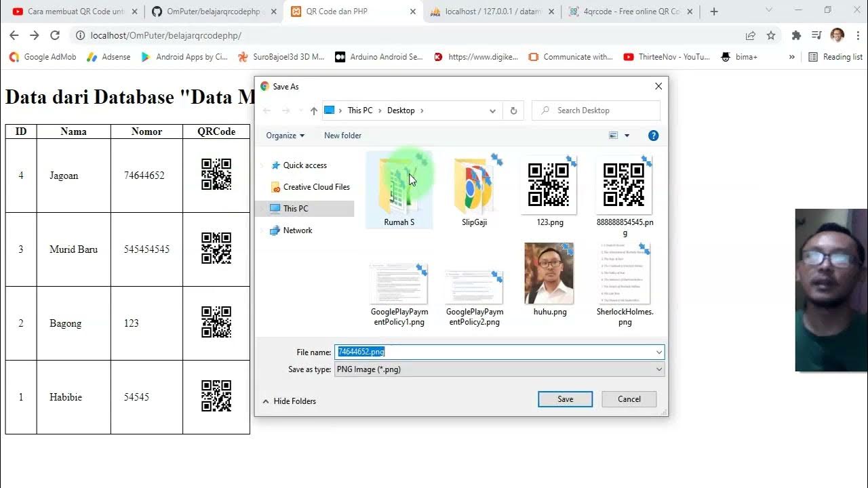The image size is (868, 488).
Task: Open the more view options dropdown arrow
Action: (627, 136)
